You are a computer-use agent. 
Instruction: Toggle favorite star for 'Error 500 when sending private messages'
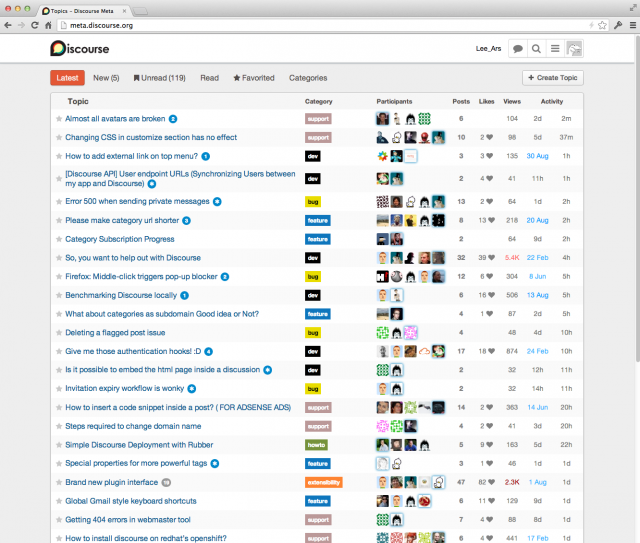tap(59, 201)
